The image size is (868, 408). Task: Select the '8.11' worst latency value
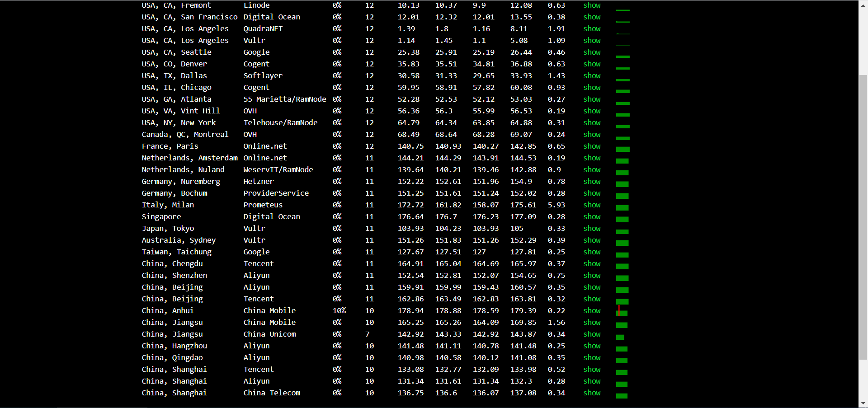519,29
